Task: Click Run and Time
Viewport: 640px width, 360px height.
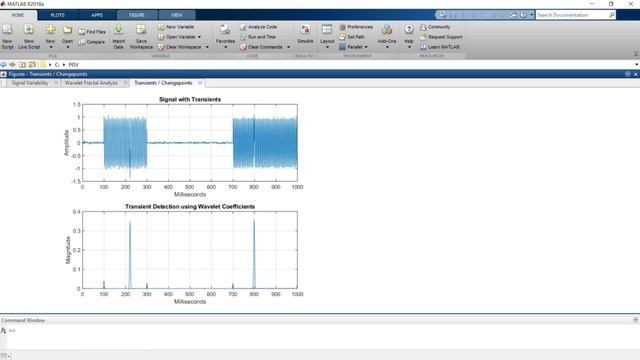Action: point(258,37)
